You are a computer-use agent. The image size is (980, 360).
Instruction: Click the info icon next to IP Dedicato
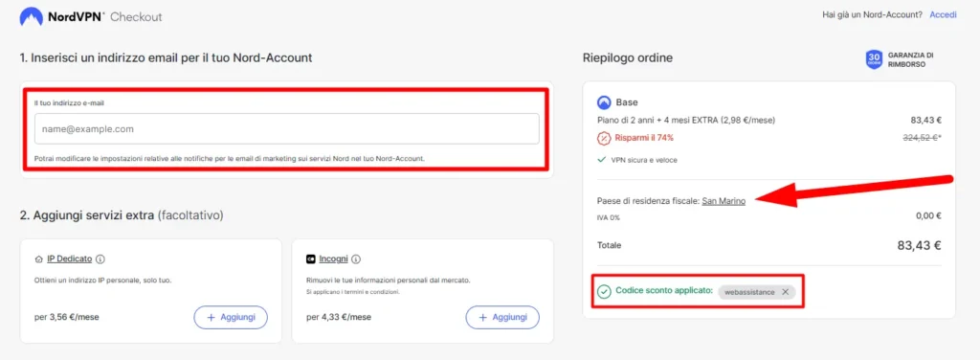(x=100, y=259)
